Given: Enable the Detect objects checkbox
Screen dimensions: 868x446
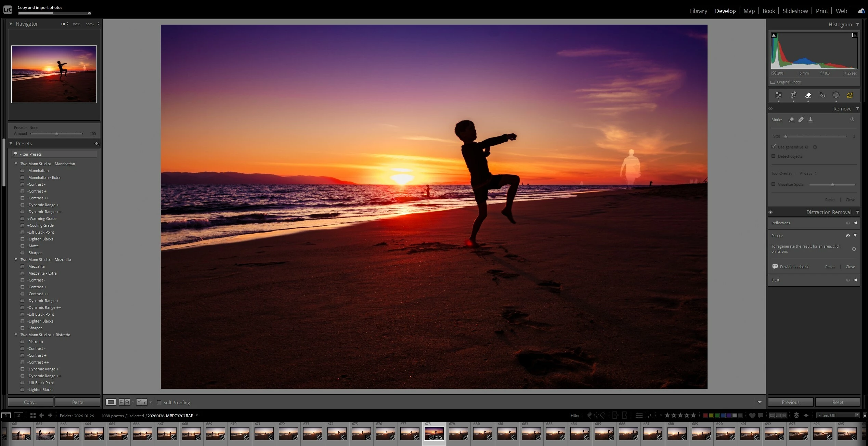Looking at the screenshot, I should point(773,156).
